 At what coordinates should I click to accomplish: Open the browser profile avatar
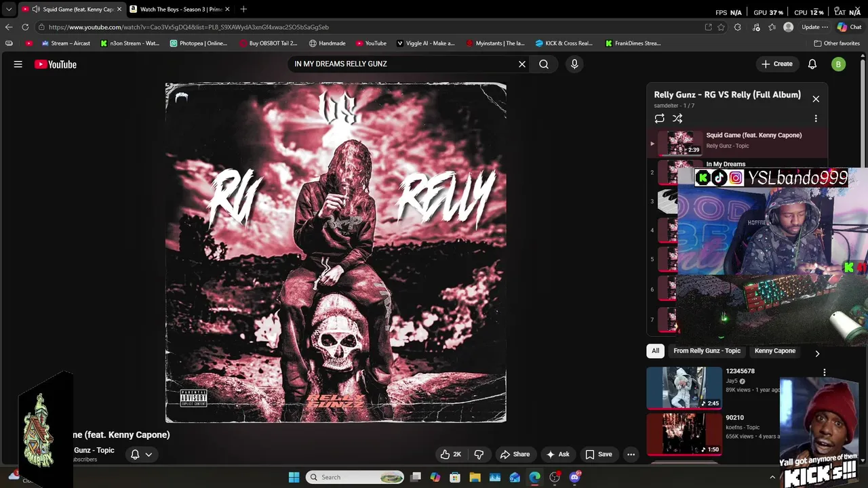tap(788, 27)
